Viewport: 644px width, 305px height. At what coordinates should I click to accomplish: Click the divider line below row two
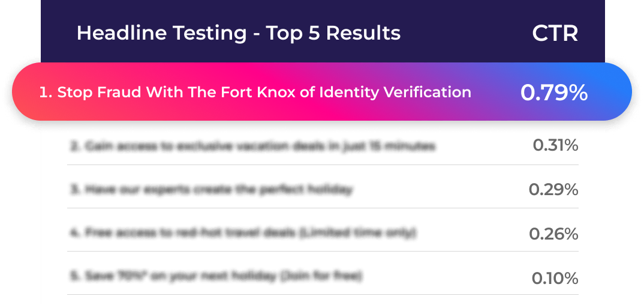tap(323, 165)
